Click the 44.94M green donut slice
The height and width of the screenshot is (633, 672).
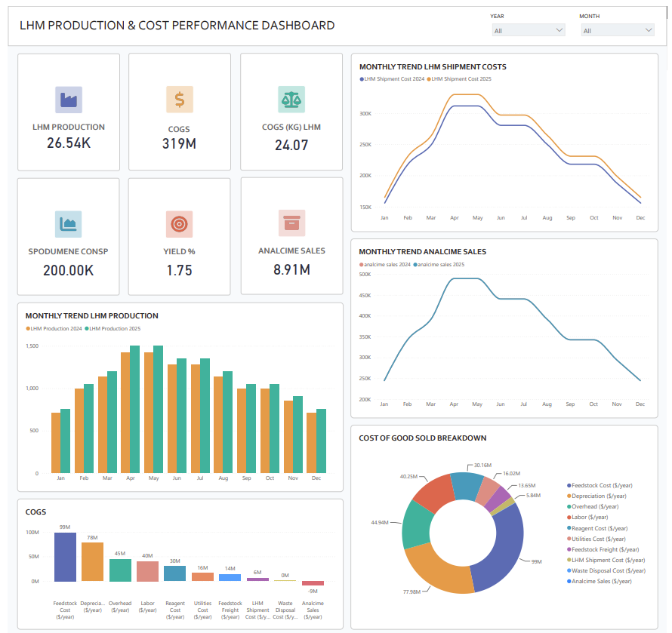coord(416,524)
